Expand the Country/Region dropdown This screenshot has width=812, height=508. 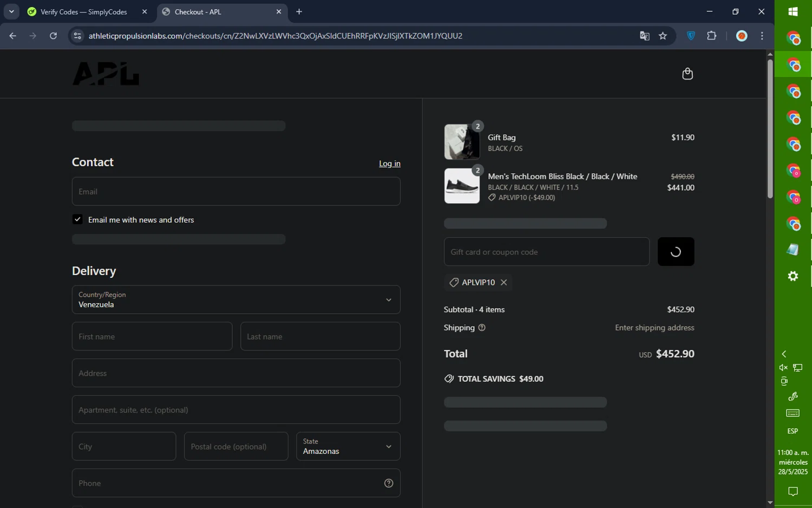click(x=236, y=299)
